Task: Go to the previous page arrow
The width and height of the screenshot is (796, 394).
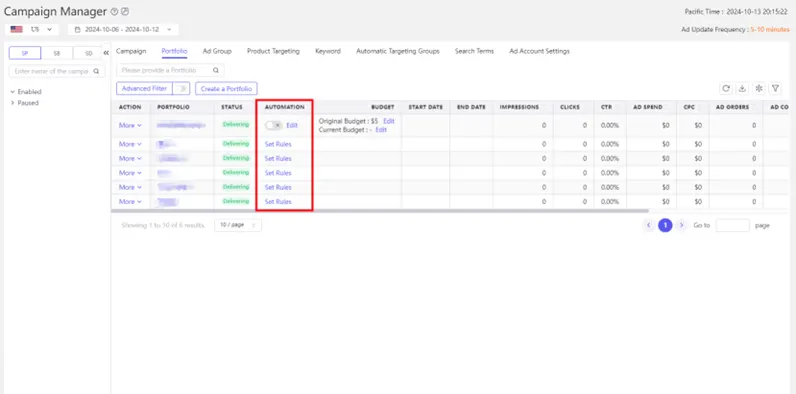Action: pos(648,225)
